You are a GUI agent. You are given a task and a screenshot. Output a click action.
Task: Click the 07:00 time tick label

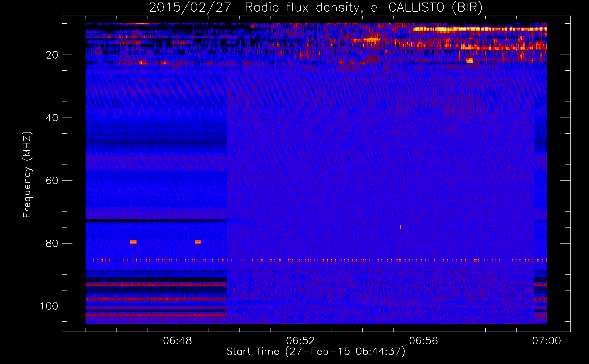(x=547, y=341)
